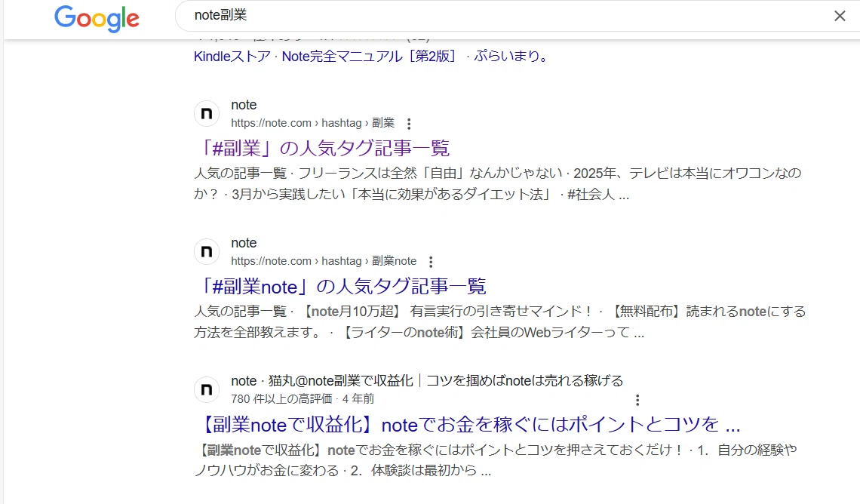
Task: Click the 780 件以上の高評価 · 4 年前 text
Action: [303, 398]
